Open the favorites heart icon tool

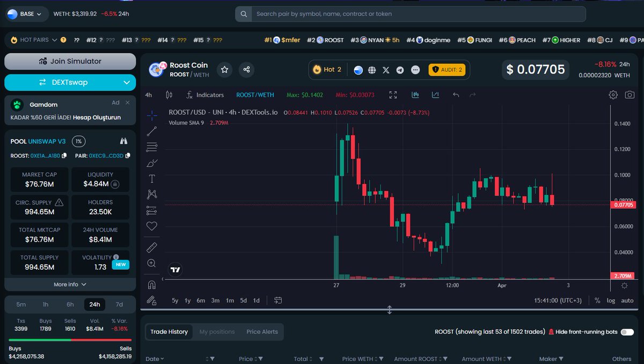(x=152, y=226)
